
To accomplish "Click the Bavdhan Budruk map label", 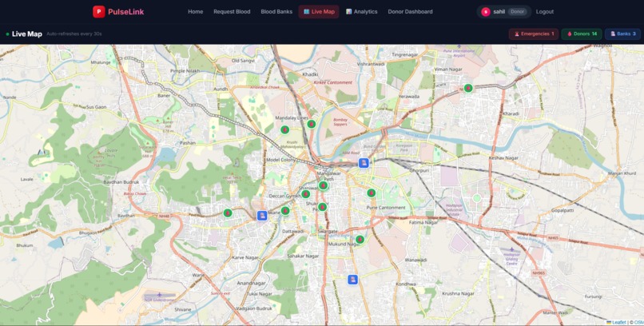I will 122,182.
